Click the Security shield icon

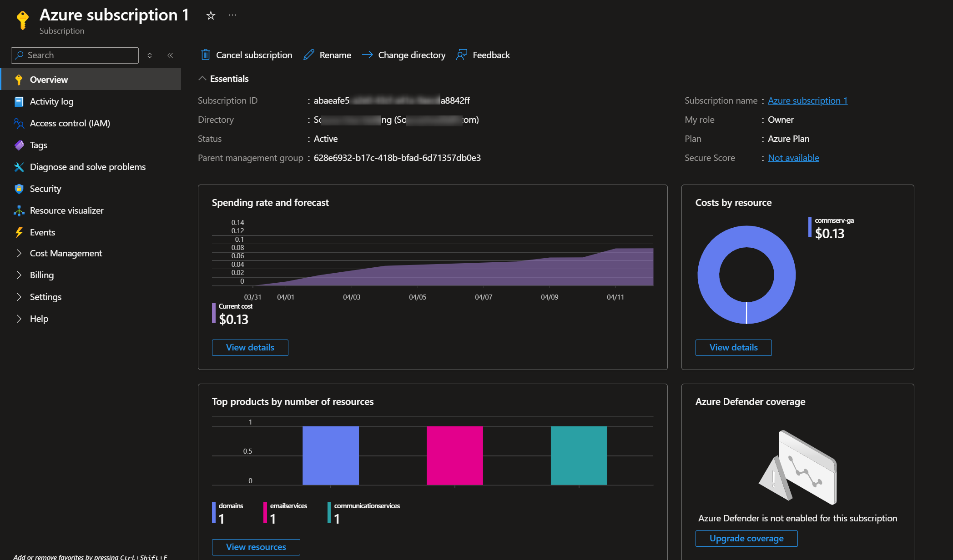[19, 189]
